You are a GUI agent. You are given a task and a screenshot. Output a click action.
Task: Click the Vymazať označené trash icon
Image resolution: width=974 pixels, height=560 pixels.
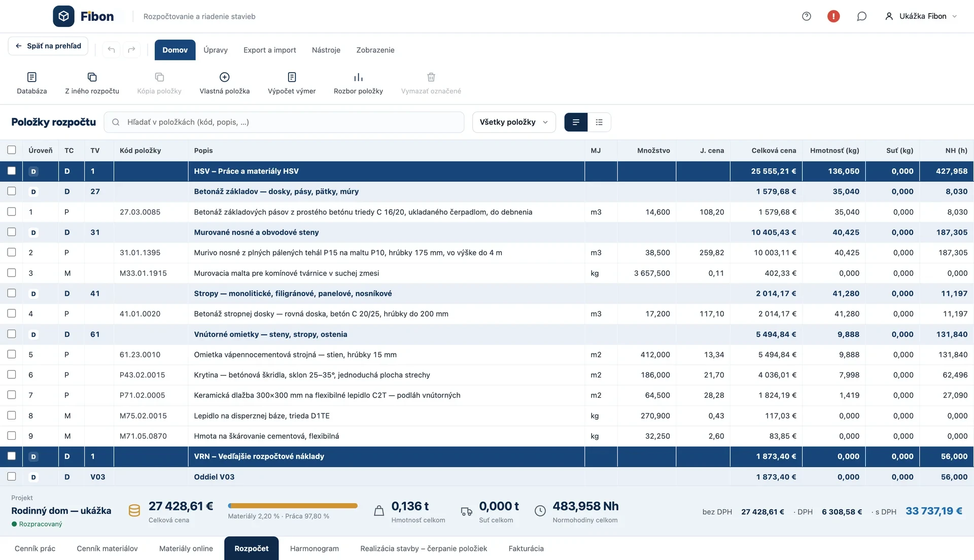point(431,77)
